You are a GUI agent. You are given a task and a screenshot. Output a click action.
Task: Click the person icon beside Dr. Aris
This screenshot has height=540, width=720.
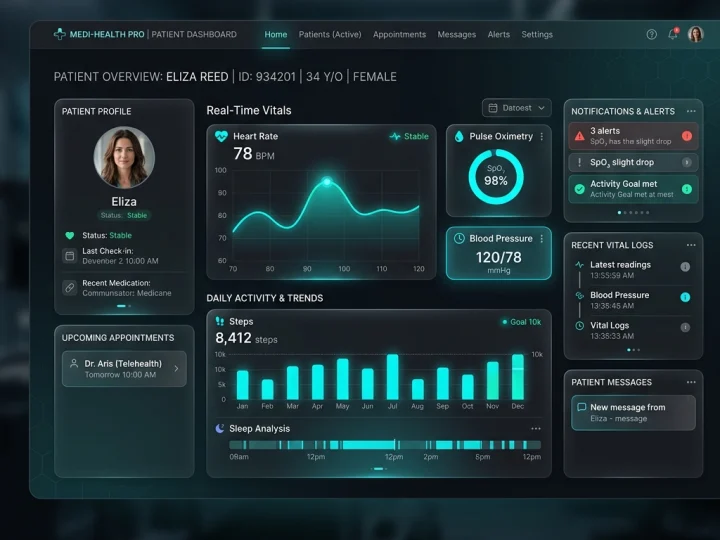coord(73,363)
